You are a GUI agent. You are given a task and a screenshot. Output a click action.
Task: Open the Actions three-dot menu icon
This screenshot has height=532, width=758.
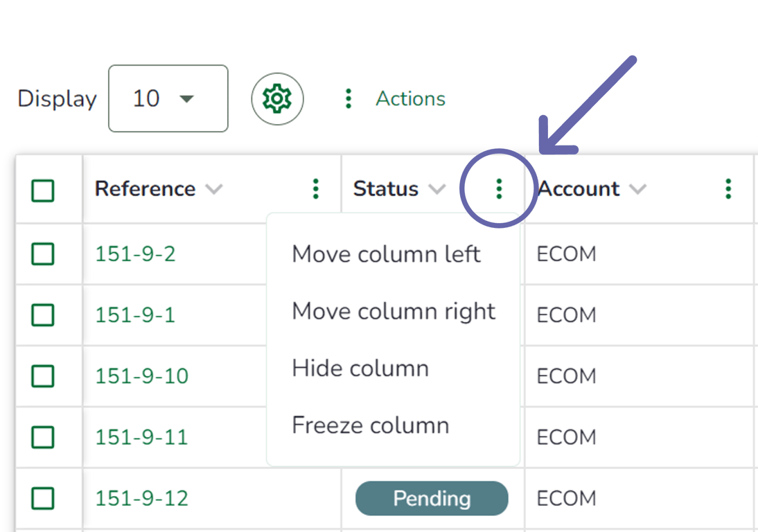(349, 99)
